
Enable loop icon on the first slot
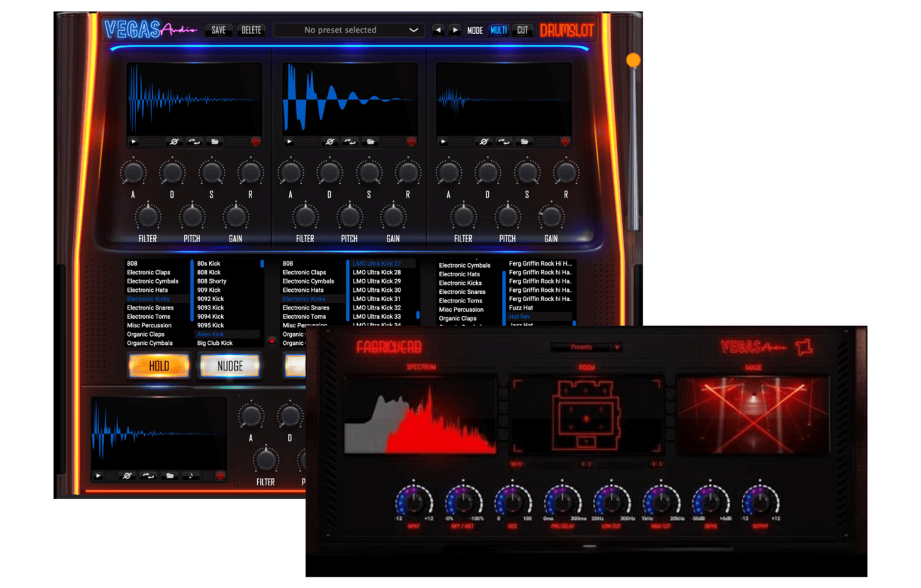click(194, 142)
